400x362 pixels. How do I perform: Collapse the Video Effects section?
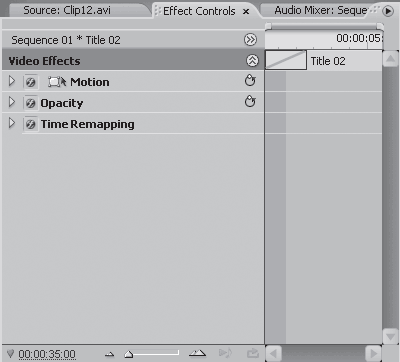click(252, 61)
